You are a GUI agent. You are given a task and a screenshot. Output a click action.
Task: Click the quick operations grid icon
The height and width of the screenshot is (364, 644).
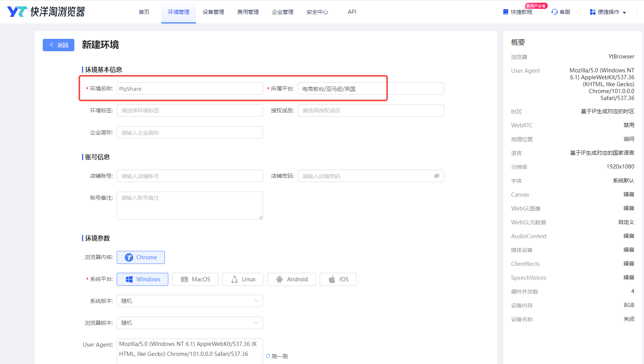coord(593,12)
